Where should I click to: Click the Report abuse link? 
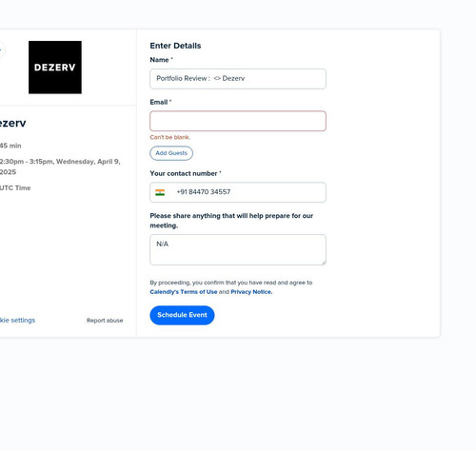105,321
